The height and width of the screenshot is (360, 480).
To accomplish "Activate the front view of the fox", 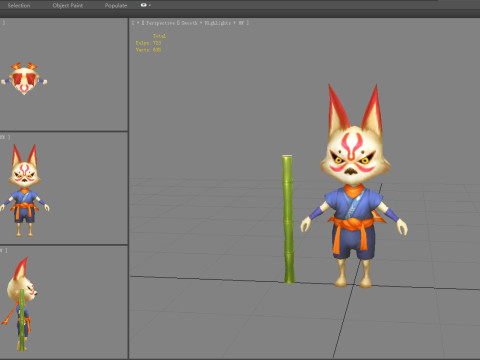I will [x=63, y=188].
